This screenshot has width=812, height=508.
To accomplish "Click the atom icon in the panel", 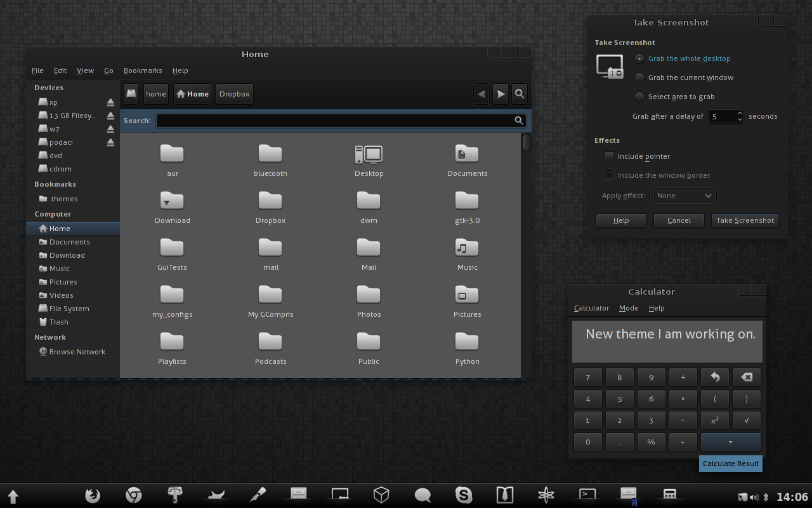I will coord(546,495).
